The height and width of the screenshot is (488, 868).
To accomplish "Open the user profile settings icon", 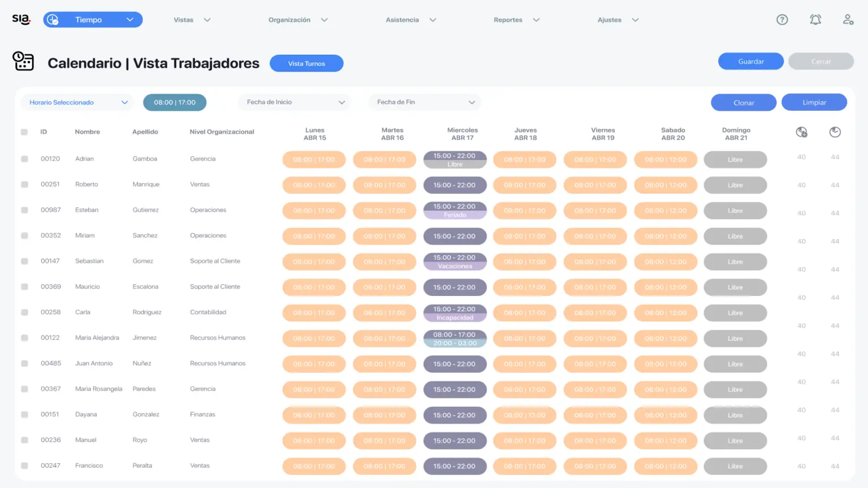I will [x=848, y=20].
